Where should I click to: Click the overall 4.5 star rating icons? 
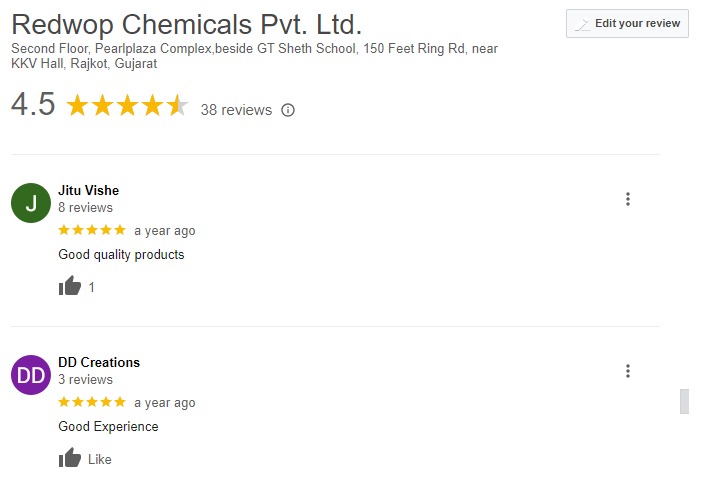(127, 106)
